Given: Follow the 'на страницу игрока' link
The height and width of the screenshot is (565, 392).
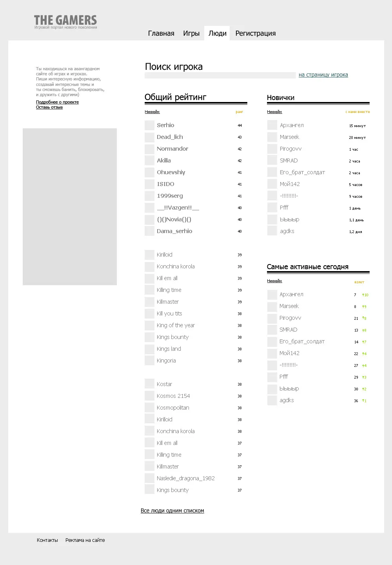Looking at the screenshot, I should (x=323, y=75).
